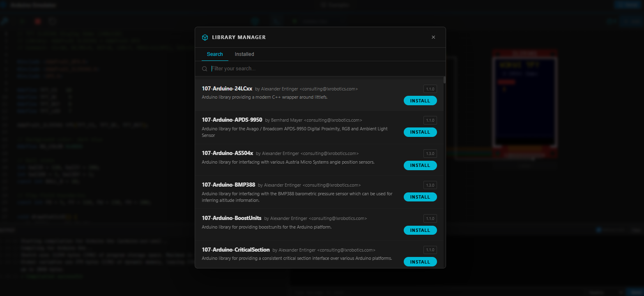Open version selector for 107-Arduino-APDS-9950
644x296 pixels.
pyautogui.click(x=430, y=120)
